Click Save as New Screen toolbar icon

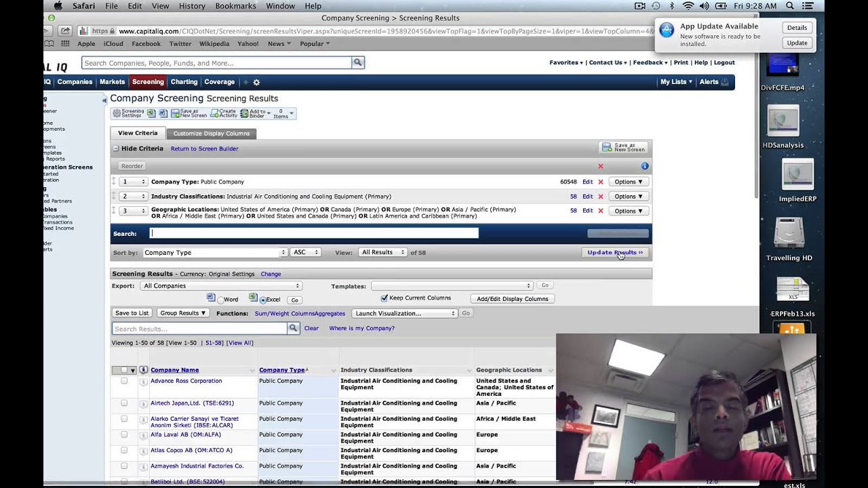coord(175,113)
